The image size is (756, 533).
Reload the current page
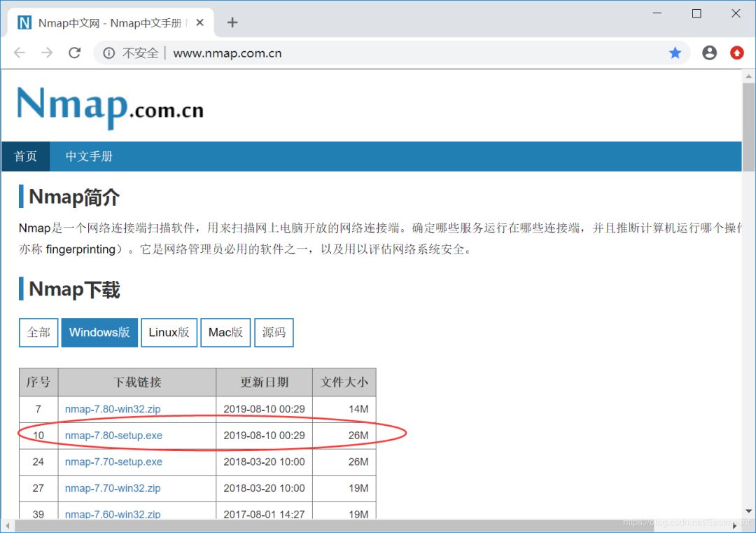pyautogui.click(x=74, y=53)
